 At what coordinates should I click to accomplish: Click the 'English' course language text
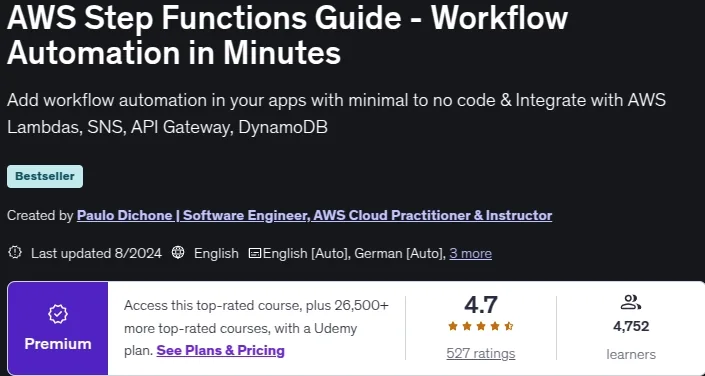(216, 254)
